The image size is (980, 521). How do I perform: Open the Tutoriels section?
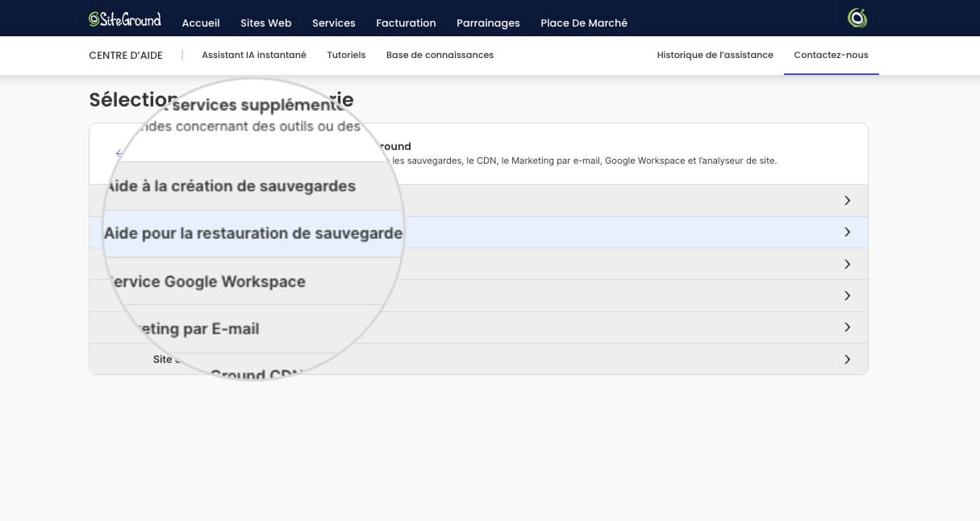point(346,55)
